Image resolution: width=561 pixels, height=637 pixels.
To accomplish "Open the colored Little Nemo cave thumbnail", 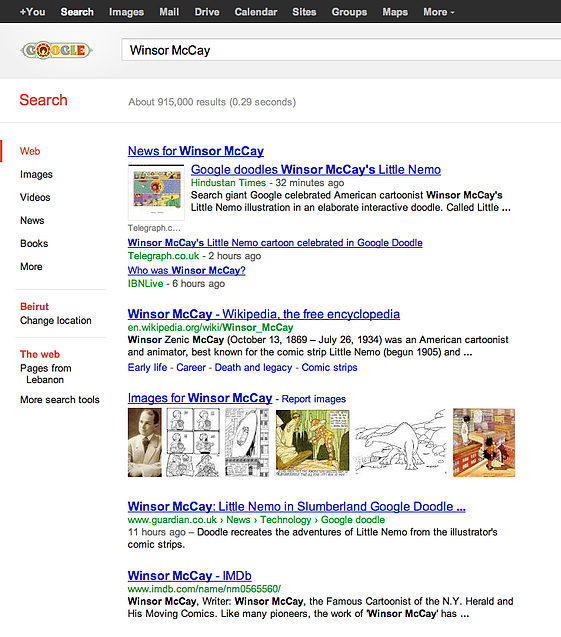I will pos(312,442).
